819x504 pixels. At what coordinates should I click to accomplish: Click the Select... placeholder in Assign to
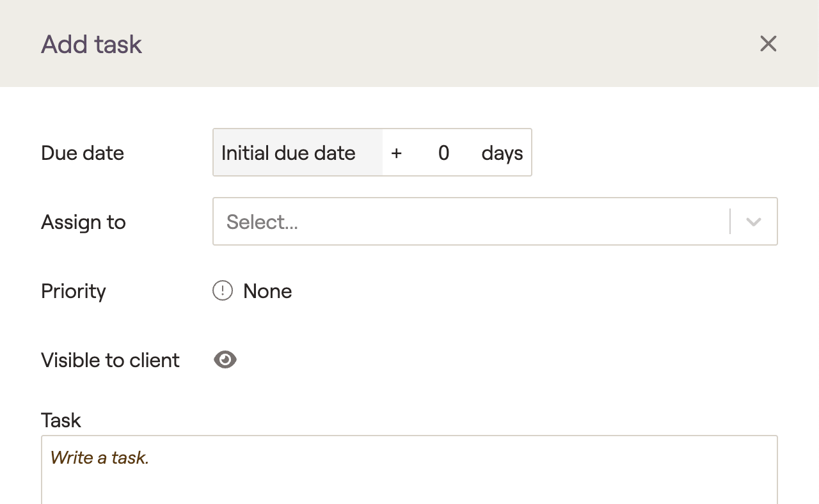[x=262, y=222]
